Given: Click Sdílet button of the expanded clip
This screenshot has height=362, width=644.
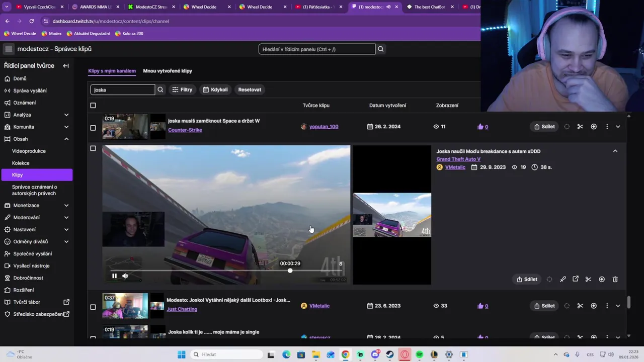Looking at the screenshot, I should click(527, 279).
